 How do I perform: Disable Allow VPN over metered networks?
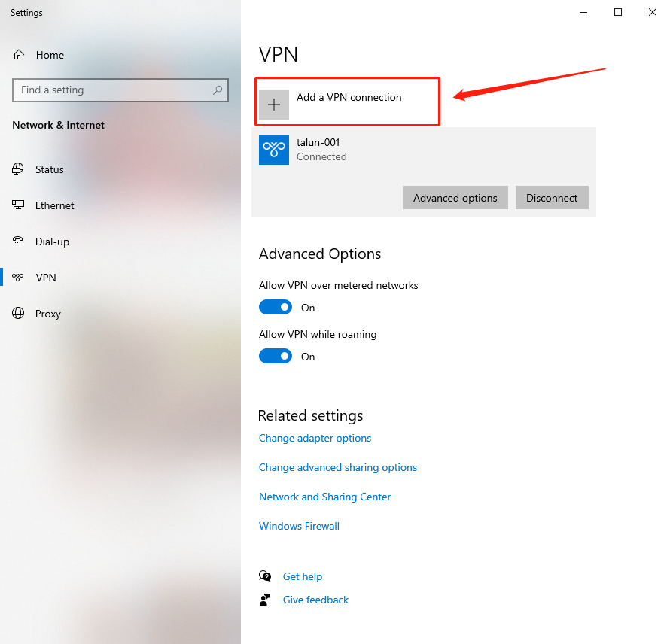tap(276, 308)
